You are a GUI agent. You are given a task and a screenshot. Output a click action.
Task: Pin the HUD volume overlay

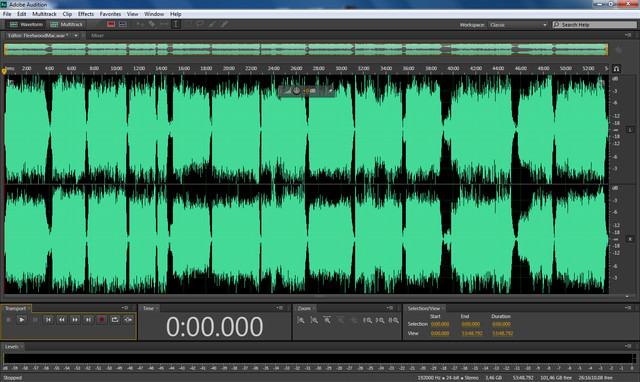[x=330, y=91]
